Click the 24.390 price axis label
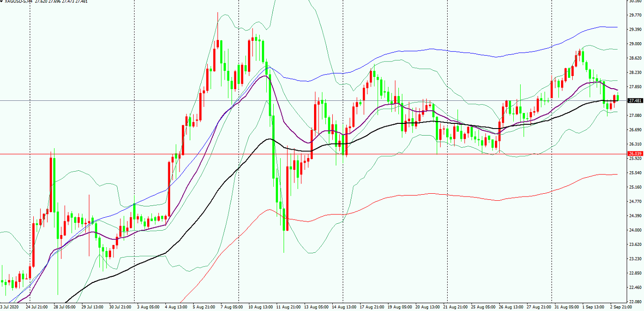The image size is (644, 311). pyautogui.click(x=635, y=216)
